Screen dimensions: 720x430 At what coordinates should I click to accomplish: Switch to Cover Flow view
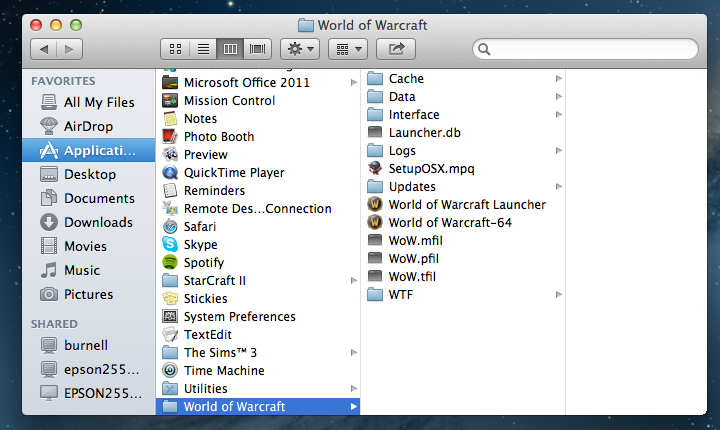pyautogui.click(x=258, y=48)
